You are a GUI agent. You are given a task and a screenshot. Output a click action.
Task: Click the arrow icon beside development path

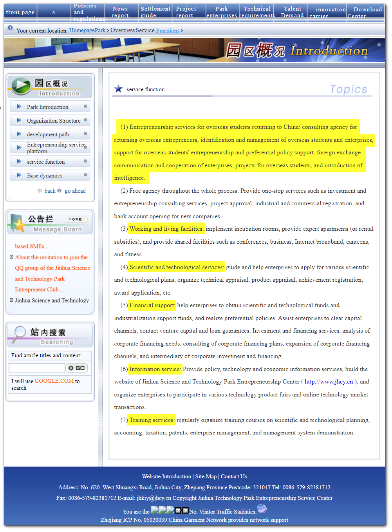(19, 134)
